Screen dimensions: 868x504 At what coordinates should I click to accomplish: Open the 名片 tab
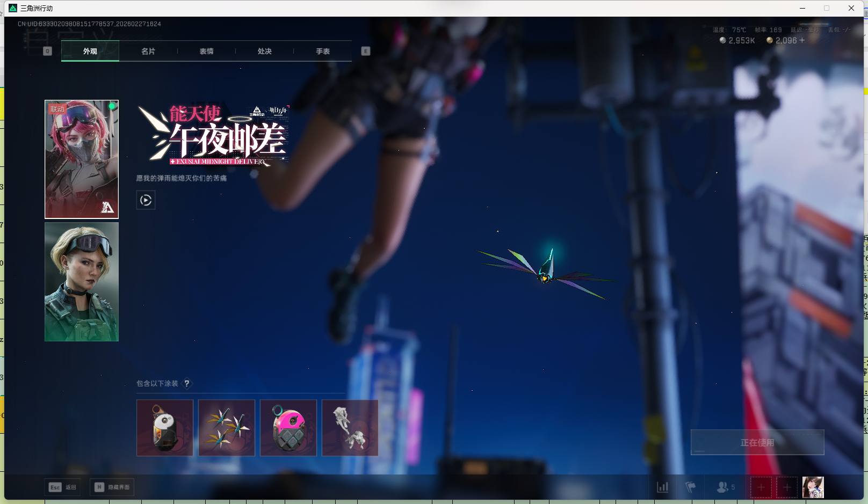click(x=148, y=51)
